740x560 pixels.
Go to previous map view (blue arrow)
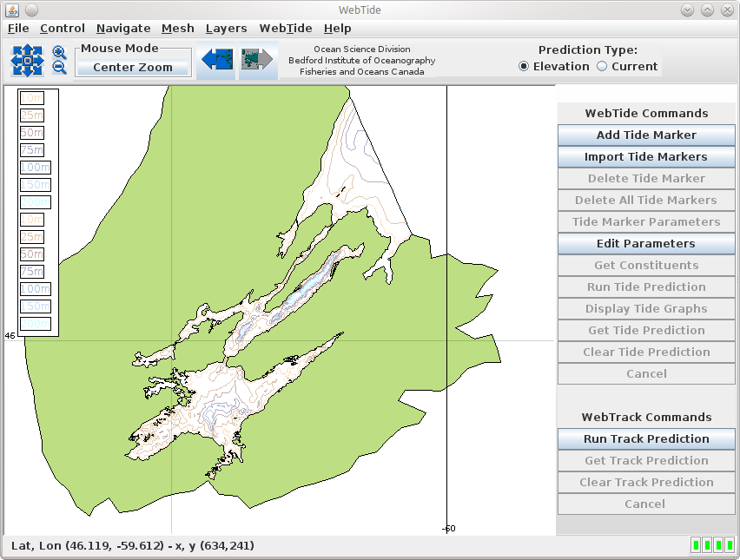point(215,60)
